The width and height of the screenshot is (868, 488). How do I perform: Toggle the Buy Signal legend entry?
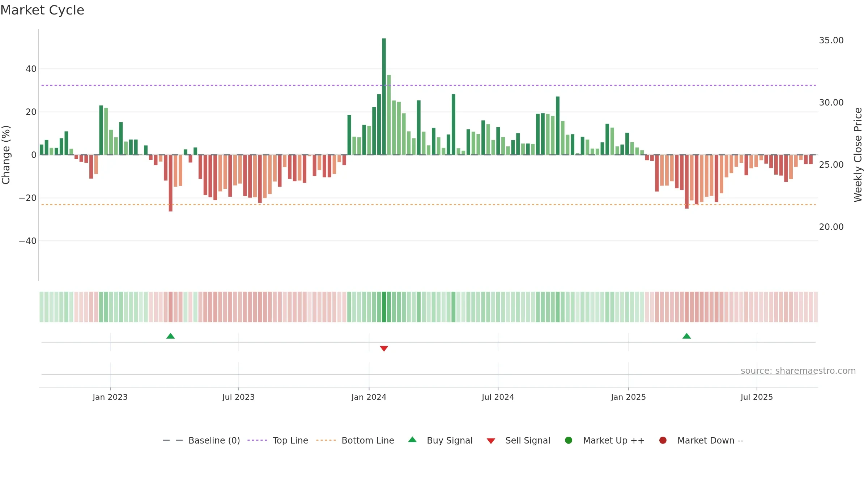(440, 440)
